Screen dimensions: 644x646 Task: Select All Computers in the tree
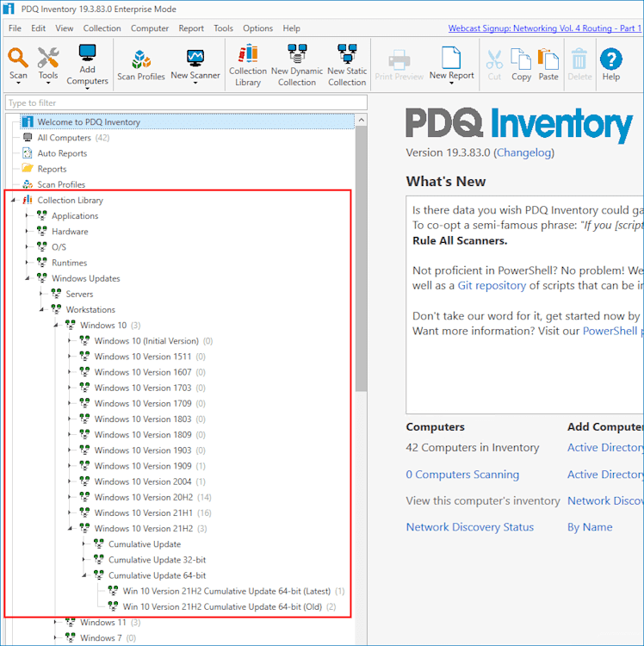click(x=65, y=138)
